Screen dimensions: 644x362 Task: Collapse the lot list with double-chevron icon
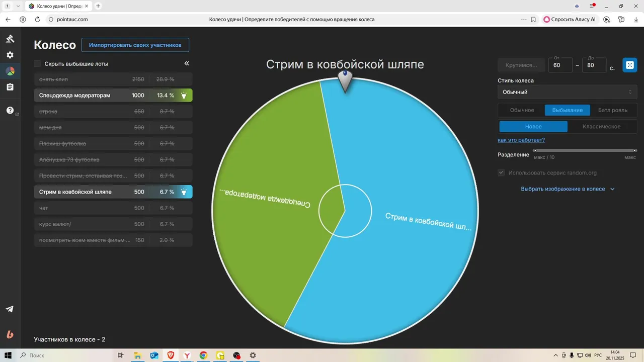click(187, 63)
